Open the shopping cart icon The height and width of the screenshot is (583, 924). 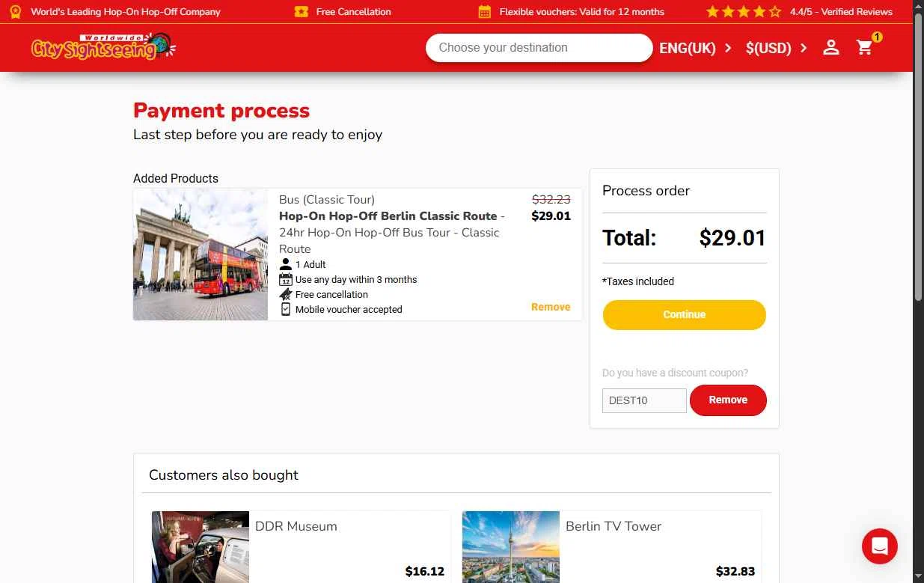tap(865, 48)
